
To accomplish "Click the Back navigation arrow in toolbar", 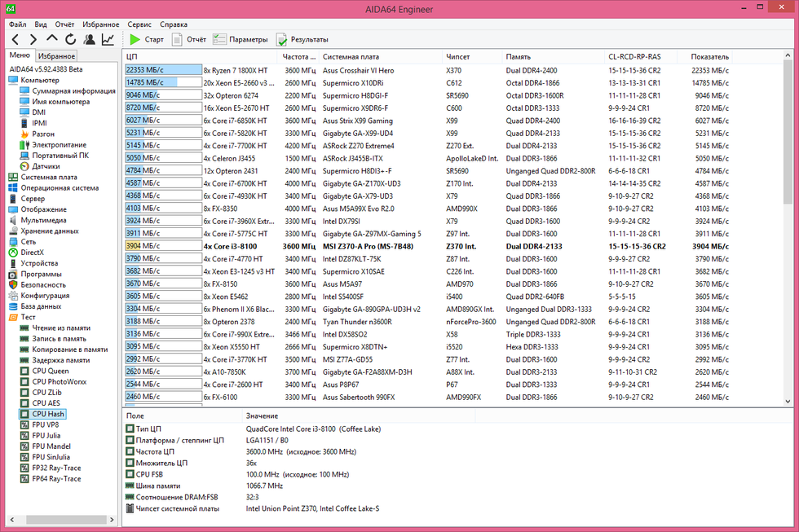I will pyautogui.click(x=15, y=39).
